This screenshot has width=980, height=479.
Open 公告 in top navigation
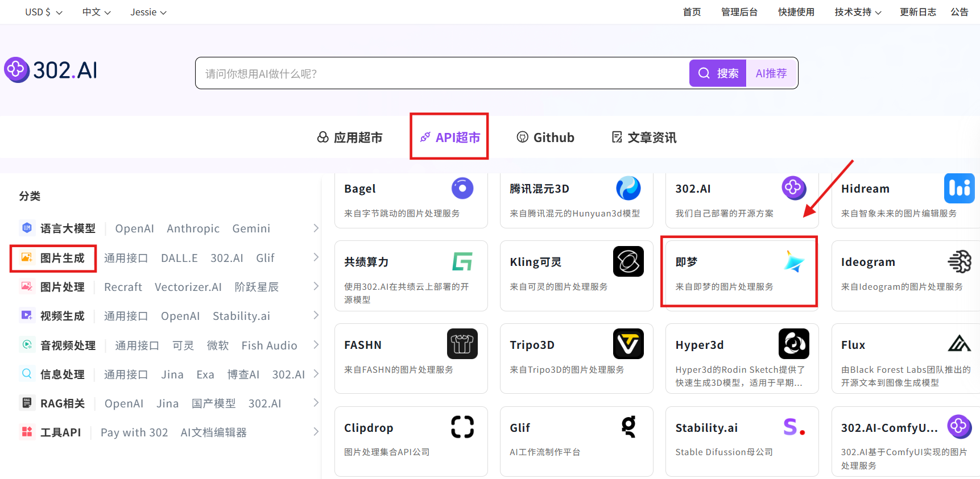click(960, 12)
